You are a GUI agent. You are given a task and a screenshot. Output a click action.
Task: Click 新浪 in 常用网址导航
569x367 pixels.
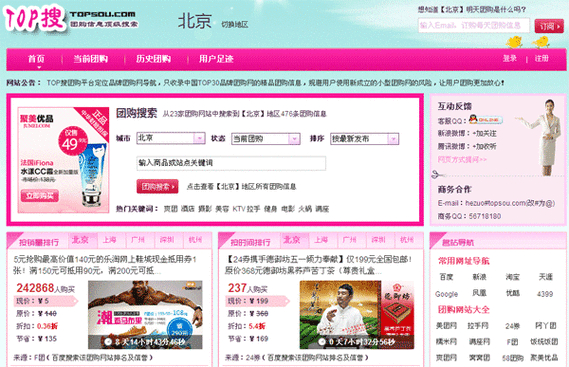(x=479, y=277)
